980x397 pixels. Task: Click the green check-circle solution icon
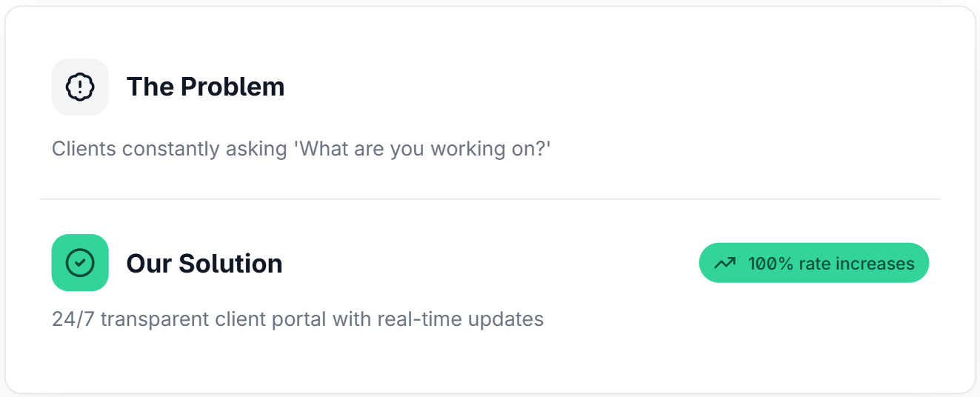point(80,263)
